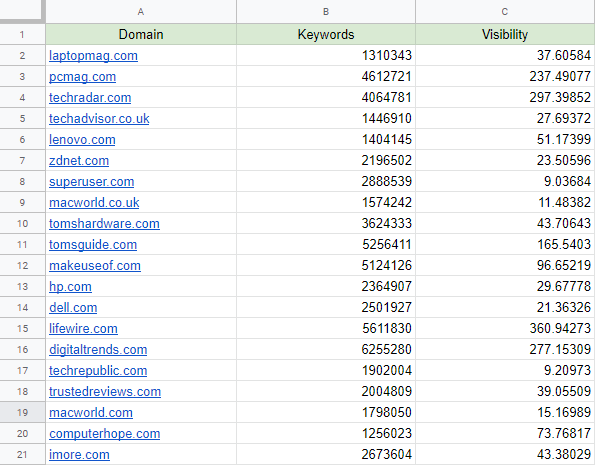
Task: Open the techradar.com link
Action: coord(90,98)
